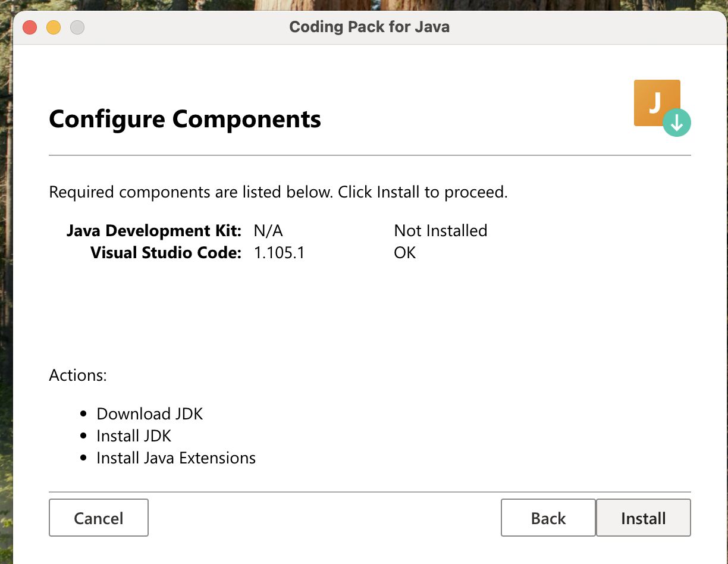Go back using the Back button
The height and width of the screenshot is (564, 728).
547,518
